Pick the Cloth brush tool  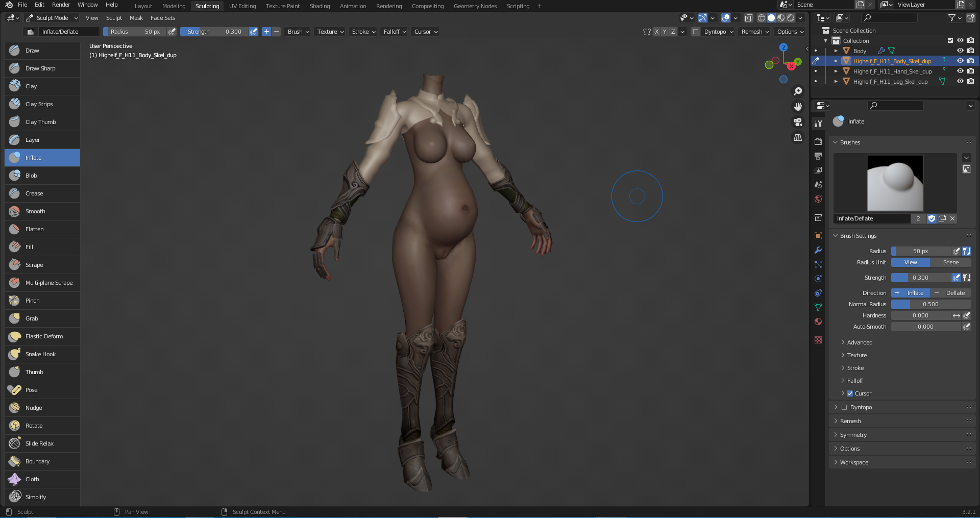32,479
